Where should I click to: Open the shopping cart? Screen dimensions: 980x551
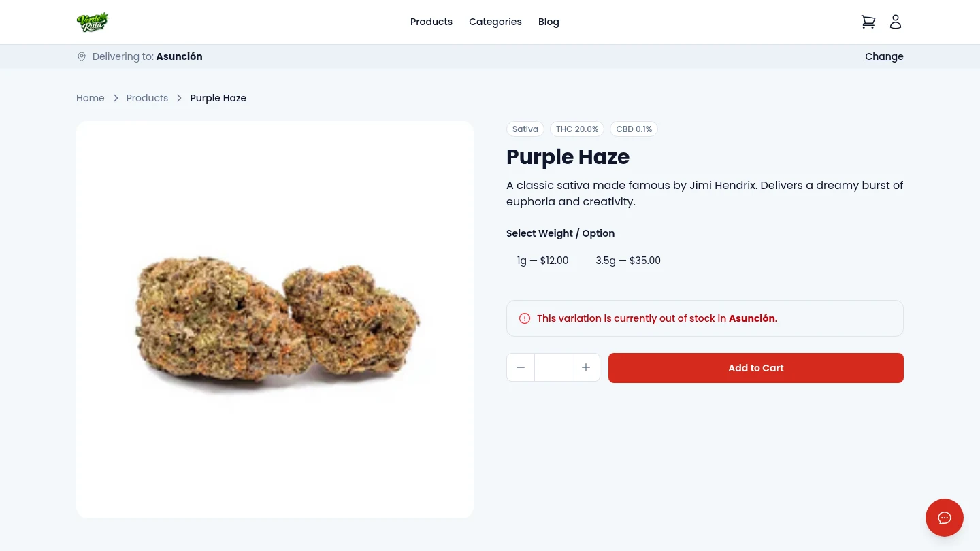pos(868,22)
